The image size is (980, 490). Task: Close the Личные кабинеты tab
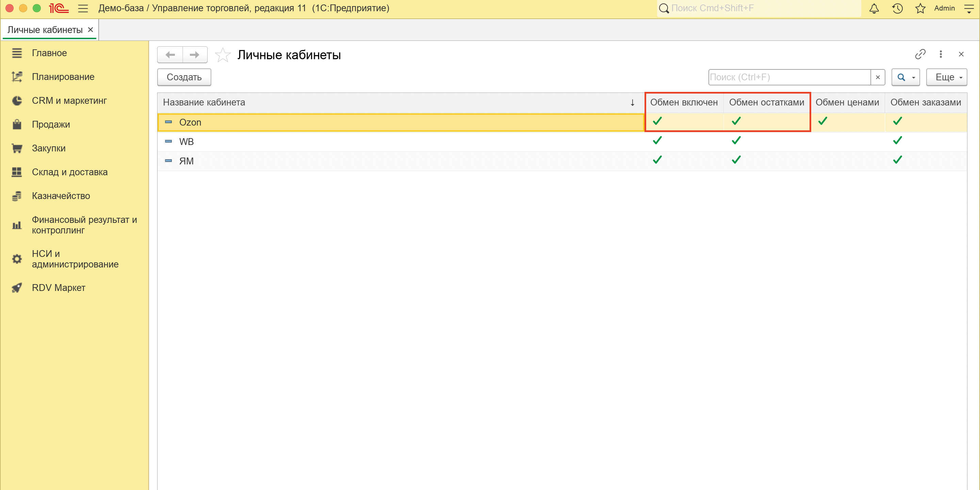91,30
